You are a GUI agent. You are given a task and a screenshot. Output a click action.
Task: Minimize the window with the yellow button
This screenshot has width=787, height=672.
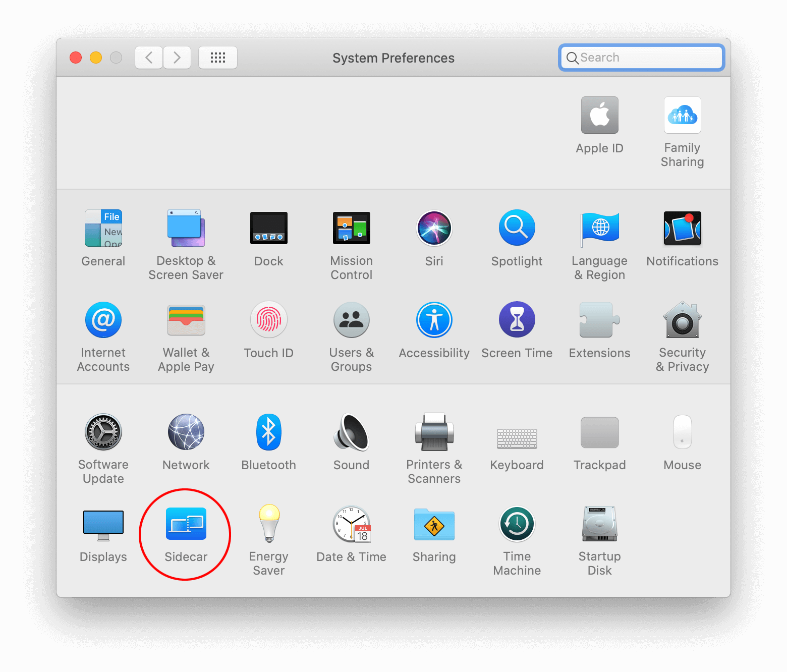coord(96,58)
